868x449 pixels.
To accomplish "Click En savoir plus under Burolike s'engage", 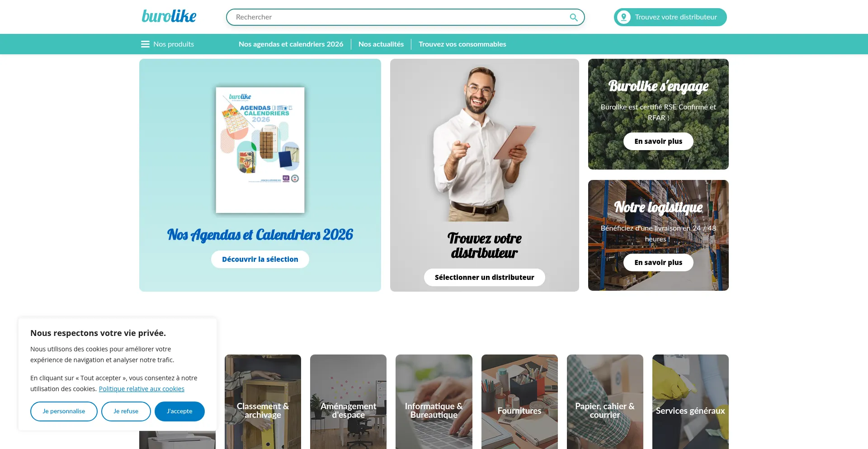I will [x=658, y=141].
